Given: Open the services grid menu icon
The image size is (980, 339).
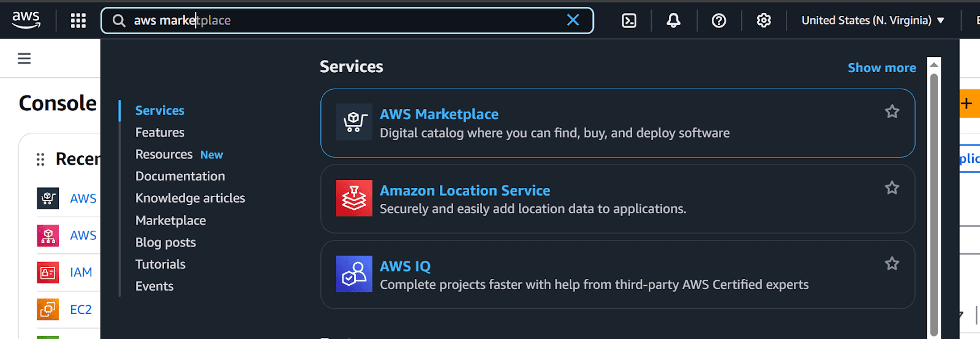Looking at the screenshot, I should 78,21.
